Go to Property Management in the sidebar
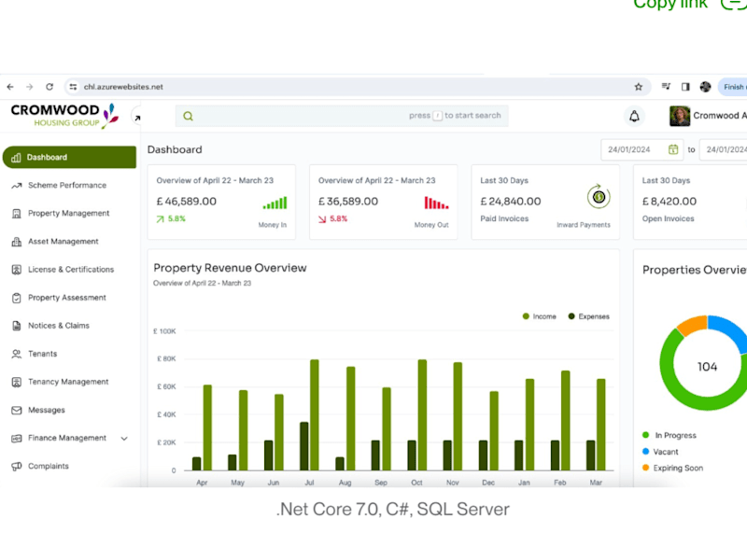Image resolution: width=747 pixels, height=560 pixels. (x=69, y=214)
